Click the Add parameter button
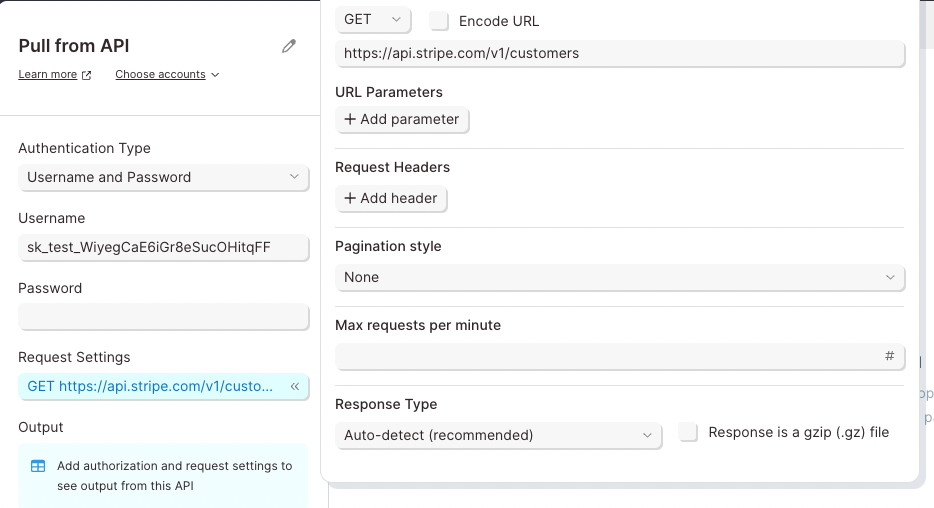934x508 pixels. tap(402, 120)
